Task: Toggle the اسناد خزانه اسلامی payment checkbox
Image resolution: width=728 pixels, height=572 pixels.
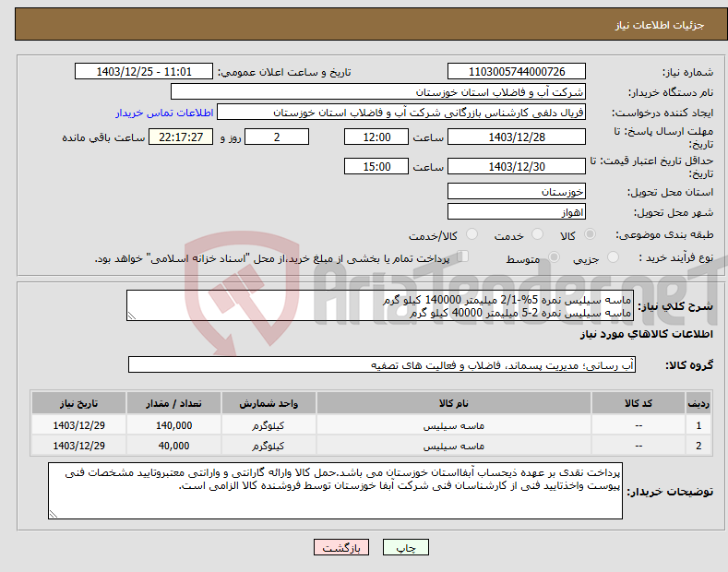Action: click(x=463, y=256)
